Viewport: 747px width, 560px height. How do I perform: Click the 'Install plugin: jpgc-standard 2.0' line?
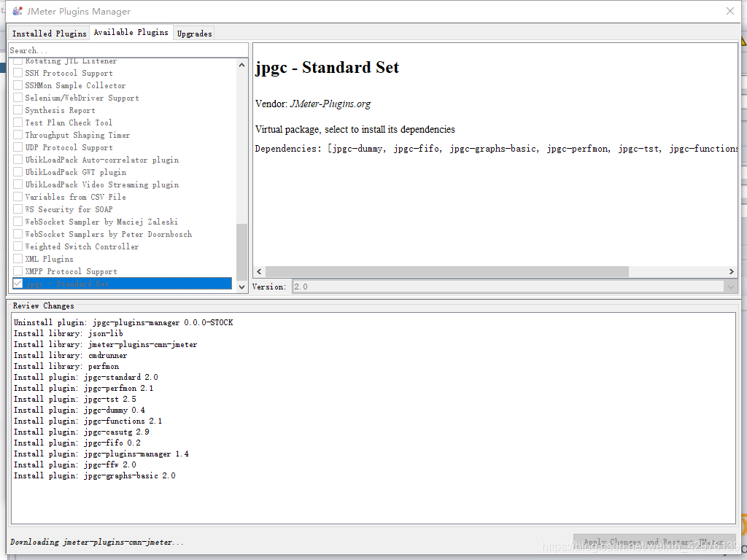coord(86,377)
